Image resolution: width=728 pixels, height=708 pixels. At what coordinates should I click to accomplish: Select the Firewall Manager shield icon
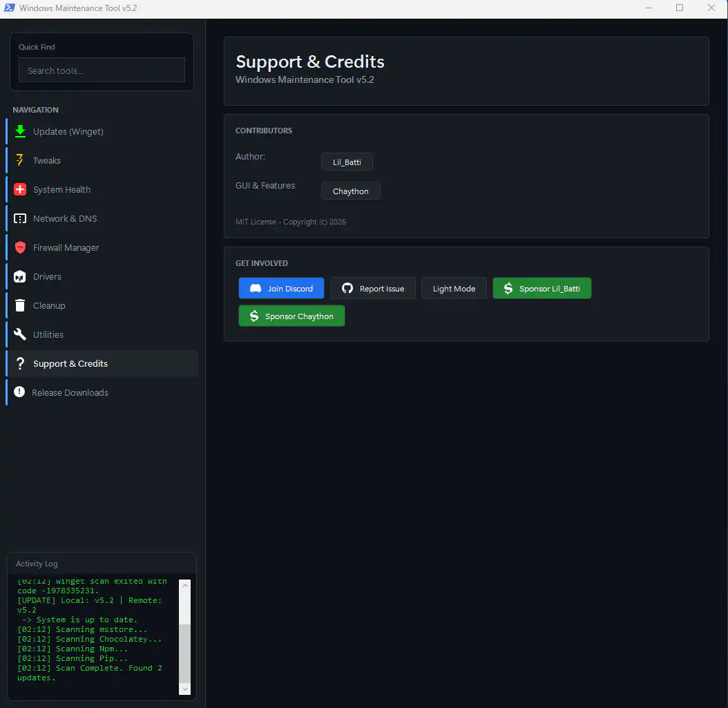20,247
